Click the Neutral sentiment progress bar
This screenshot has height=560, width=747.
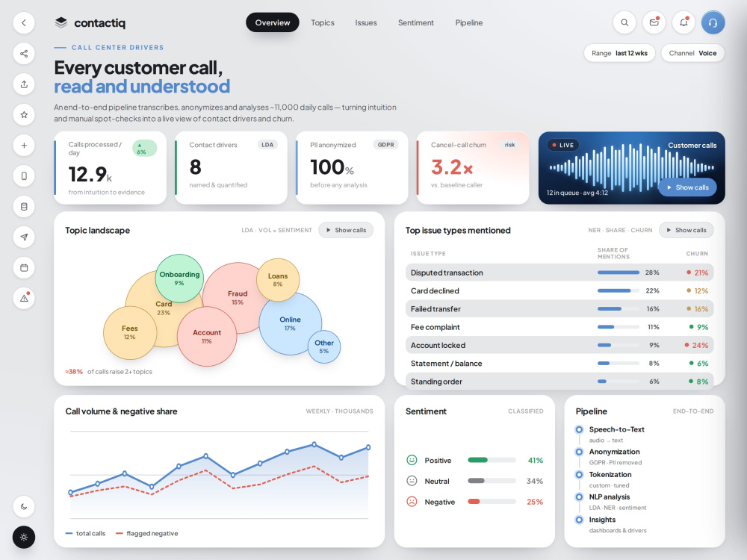[492, 481]
